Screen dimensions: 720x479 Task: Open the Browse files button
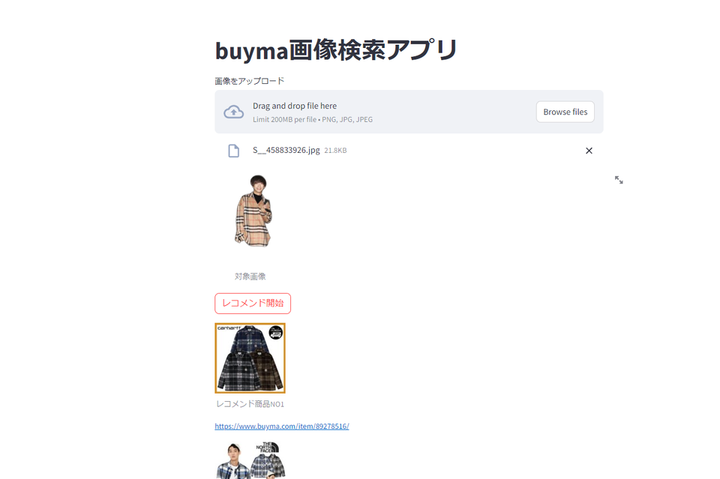[565, 112]
